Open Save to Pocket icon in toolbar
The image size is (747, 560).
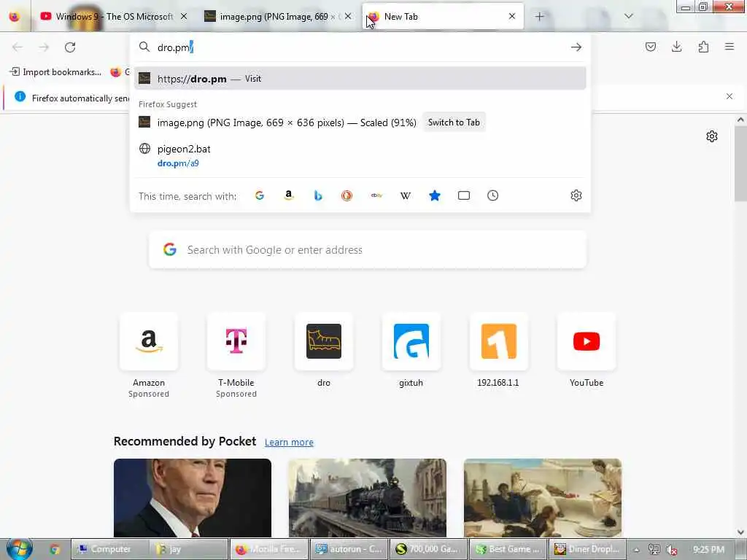click(x=650, y=47)
